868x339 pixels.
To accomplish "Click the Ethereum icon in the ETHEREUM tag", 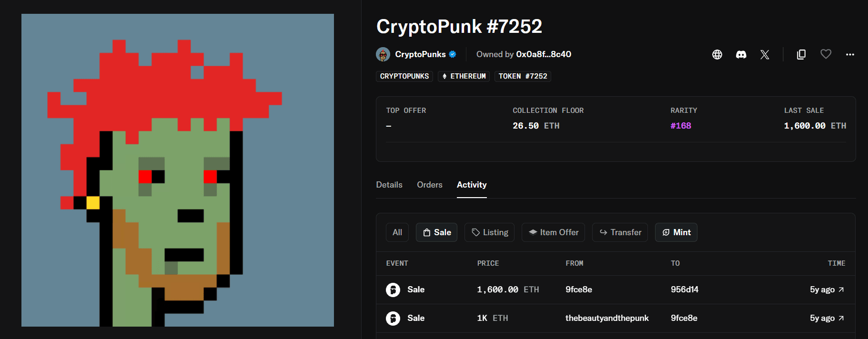I will tap(444, 76).
